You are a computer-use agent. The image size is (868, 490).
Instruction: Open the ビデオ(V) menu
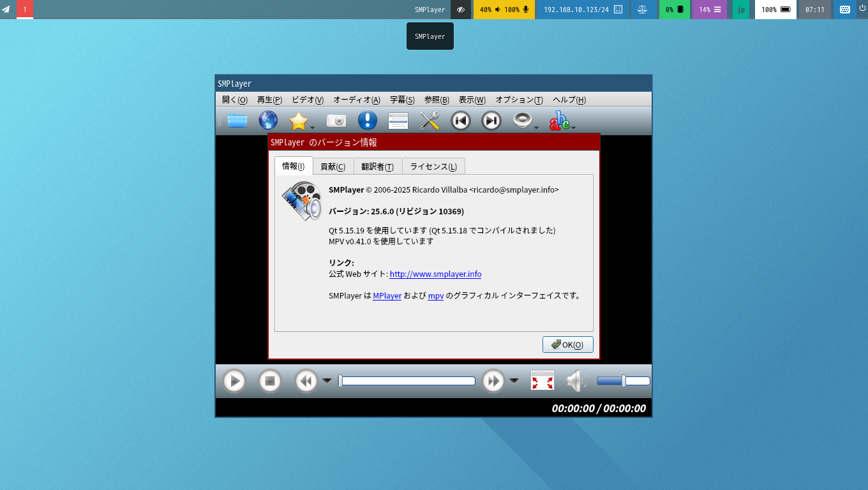point(308,100)
